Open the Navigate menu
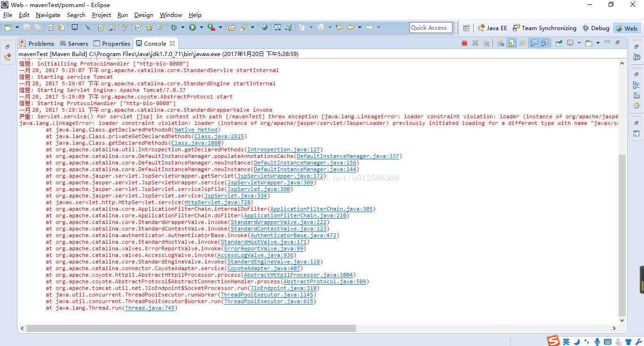 (x=48, y=15)
